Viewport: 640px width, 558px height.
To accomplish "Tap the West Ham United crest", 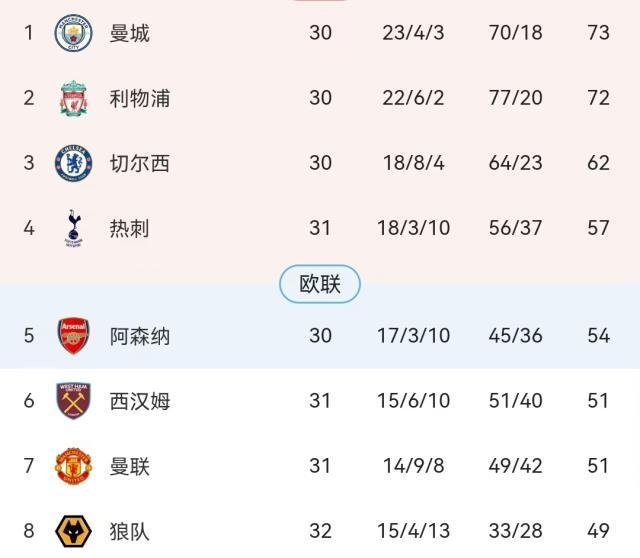I will [73, 401].
